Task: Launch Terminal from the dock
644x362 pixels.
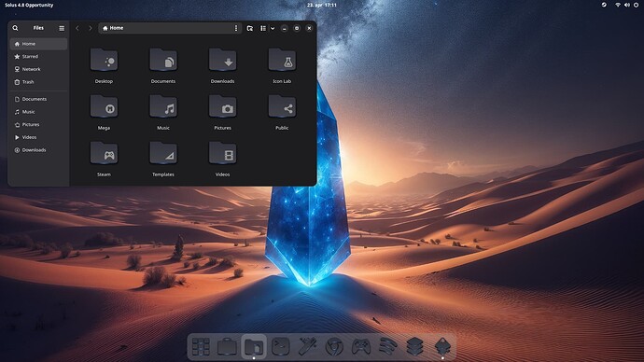Action: point(281,347)
